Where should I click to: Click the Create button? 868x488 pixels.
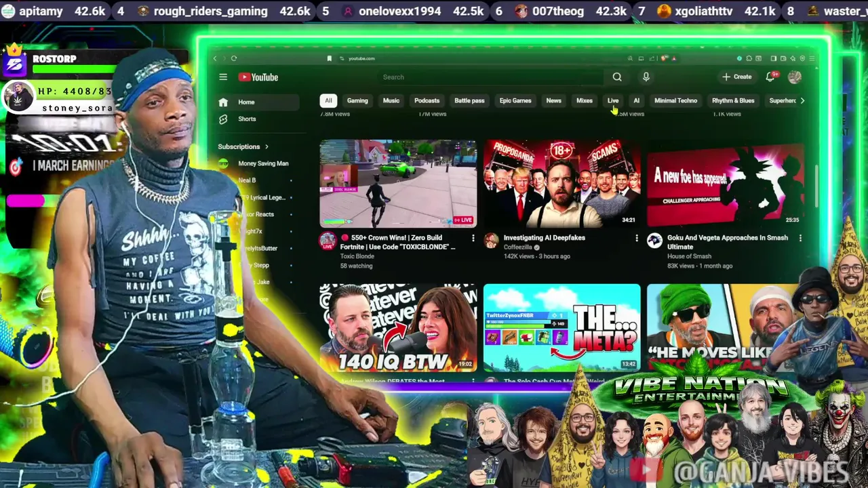pyautogui.click(x=737, y=77)
